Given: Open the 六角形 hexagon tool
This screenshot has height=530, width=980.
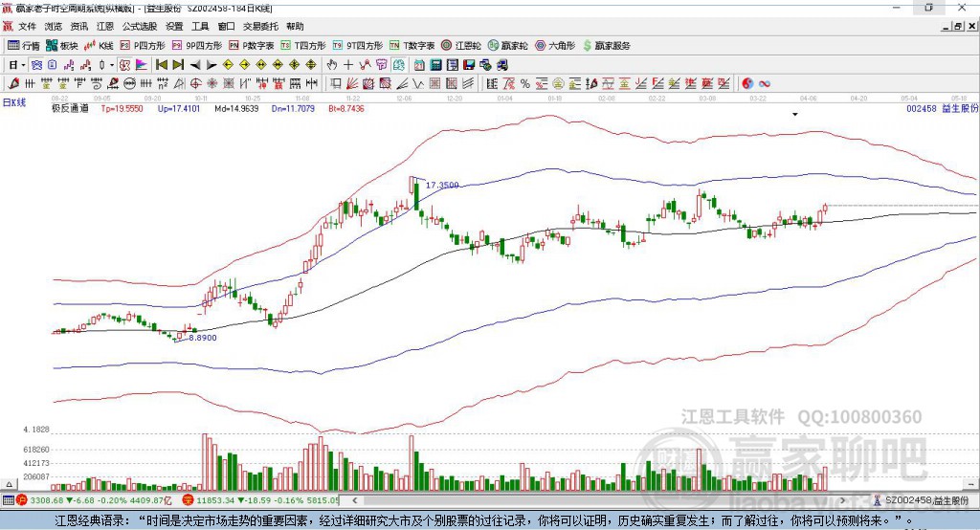Looking at the screenshot, I should [x=555, y=46].
